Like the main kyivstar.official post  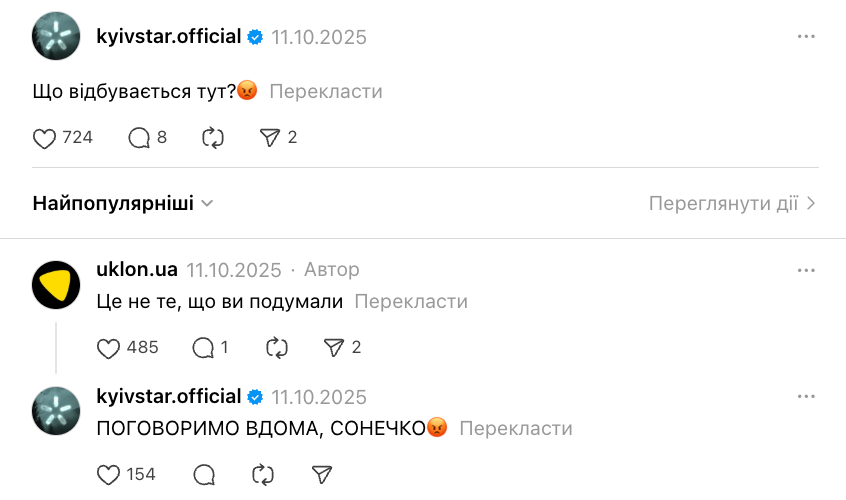tap(45, 138)
